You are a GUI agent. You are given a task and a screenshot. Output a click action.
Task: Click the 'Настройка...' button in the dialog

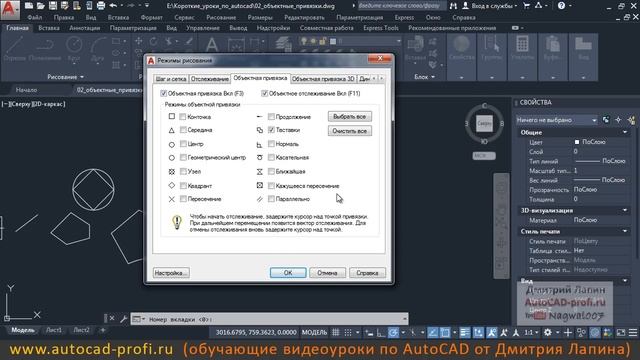coord(171,273)
